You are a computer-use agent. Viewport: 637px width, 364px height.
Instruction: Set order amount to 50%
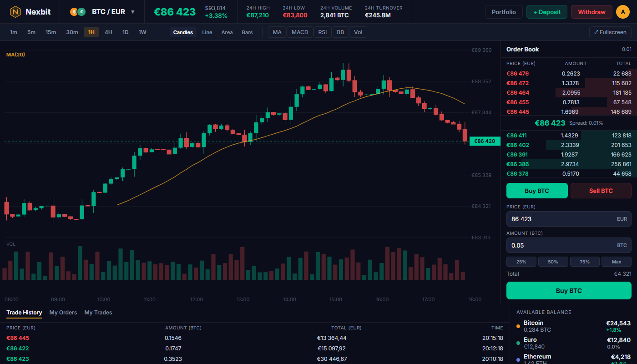[x=553, y=262]
